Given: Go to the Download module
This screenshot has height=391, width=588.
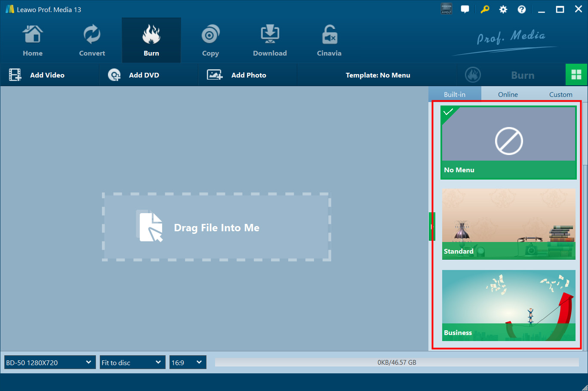Looking at the screenshot, I should [270, 41].
